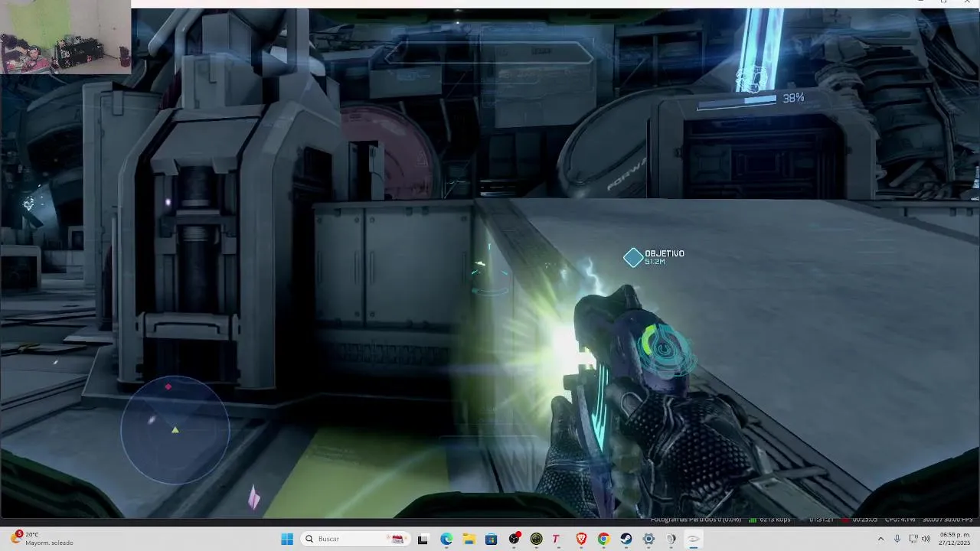Image resolution: width=980 pixels, height=551 pixels.
Task: Click the 30.00 FPS readout in status bar
Action: [947, 520]
